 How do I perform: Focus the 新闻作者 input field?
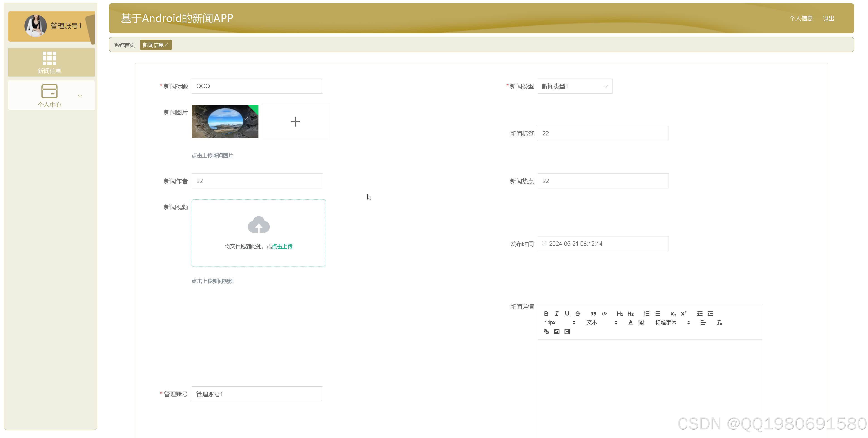(x=257, y=181)
